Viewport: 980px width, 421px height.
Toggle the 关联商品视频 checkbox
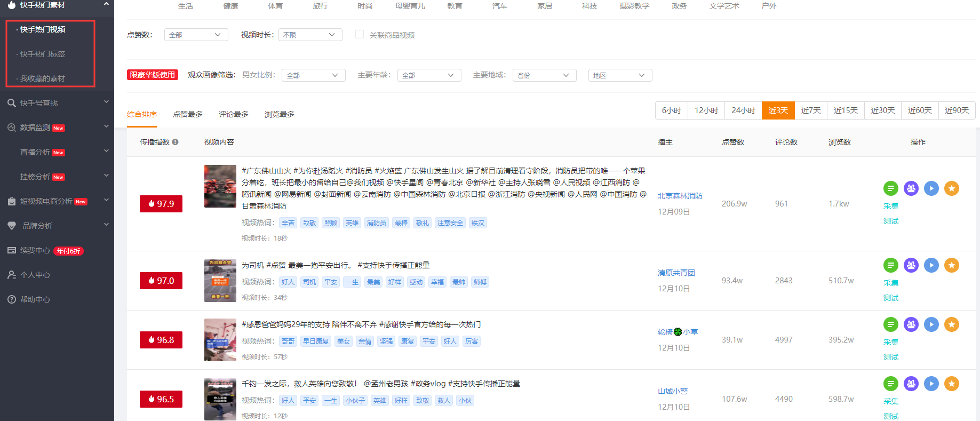[360, 34]
